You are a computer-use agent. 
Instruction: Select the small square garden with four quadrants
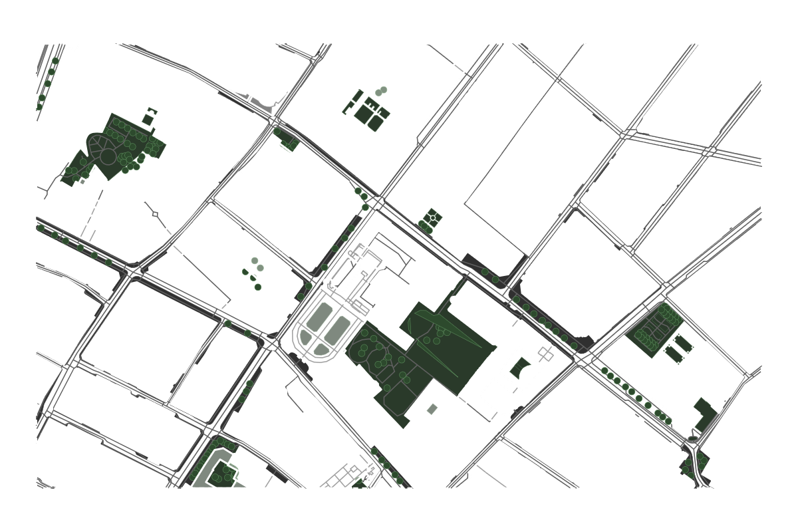(434, 217)
